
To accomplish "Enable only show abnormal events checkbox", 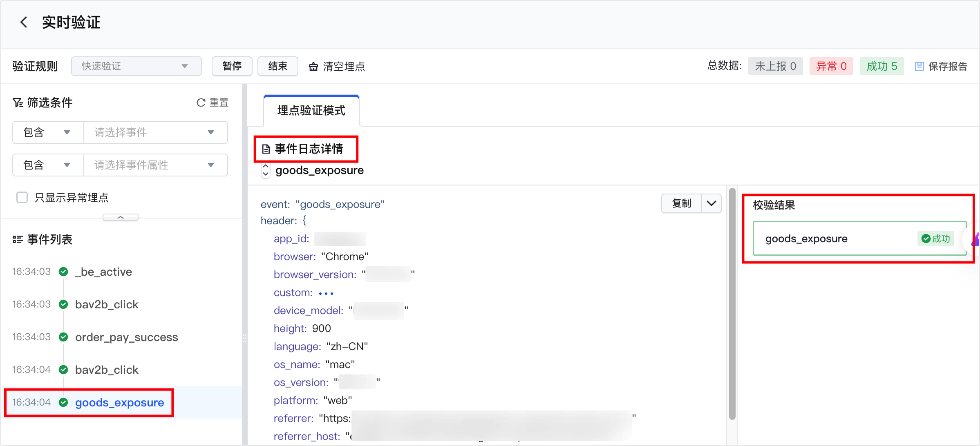I will coord(22,198).
